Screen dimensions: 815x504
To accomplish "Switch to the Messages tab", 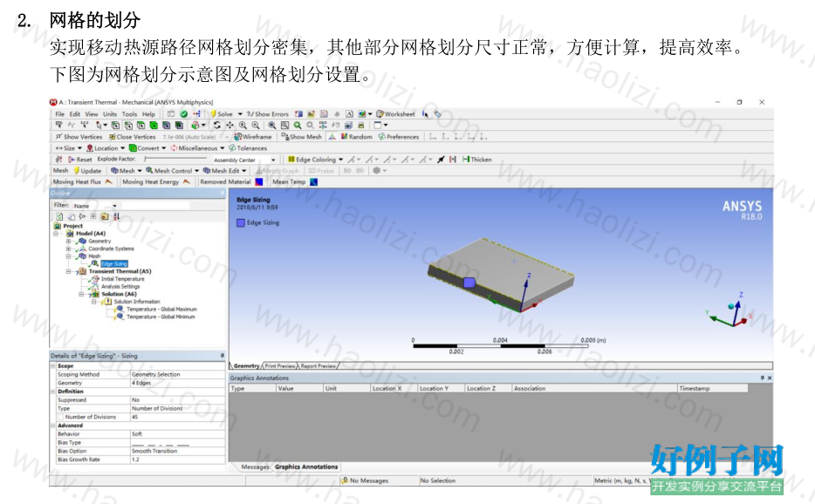I will [x=255, y=467].
